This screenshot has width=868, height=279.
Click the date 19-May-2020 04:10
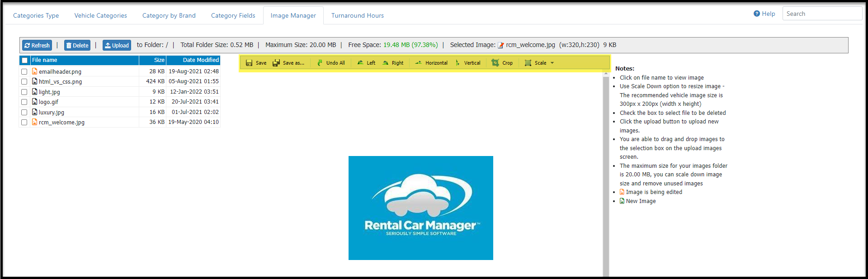point(193,122)
